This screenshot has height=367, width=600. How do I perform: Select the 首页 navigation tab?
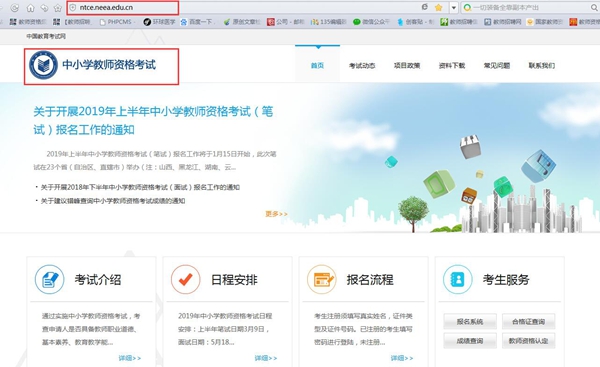pyautogui.click(x=317, y=65)
